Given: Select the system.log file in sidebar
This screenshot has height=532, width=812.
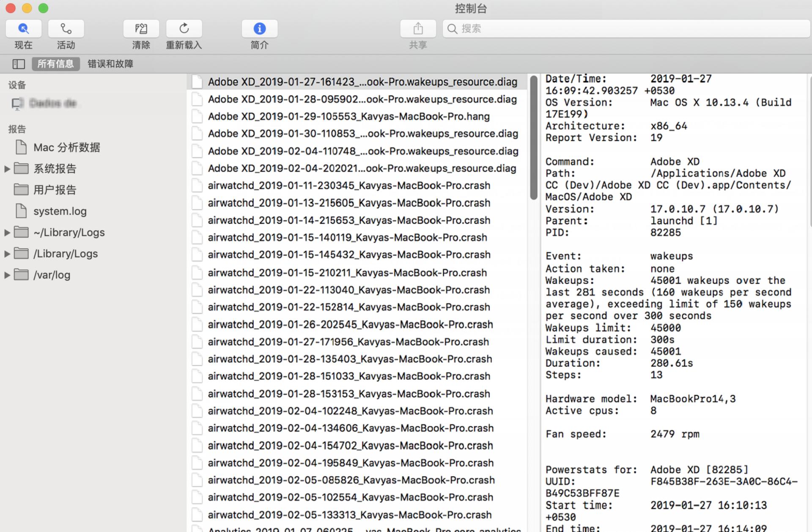Looking at the screenshot, I should (x=60, y=211).
